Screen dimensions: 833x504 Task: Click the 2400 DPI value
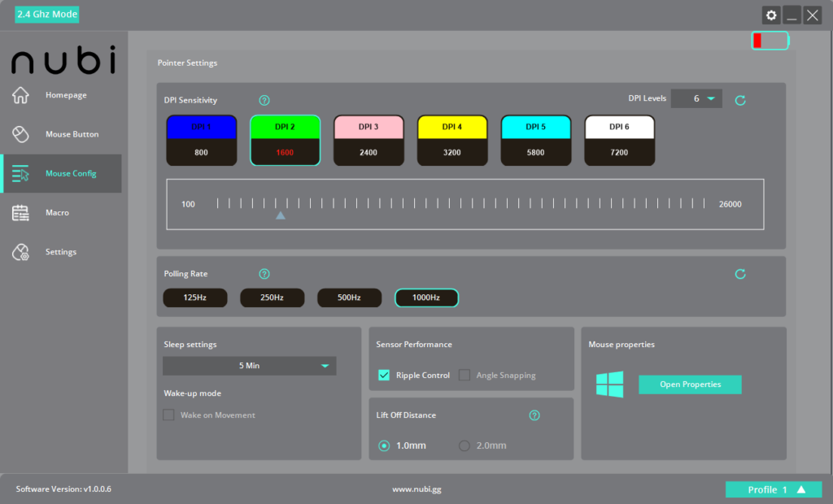click(369, 153)
